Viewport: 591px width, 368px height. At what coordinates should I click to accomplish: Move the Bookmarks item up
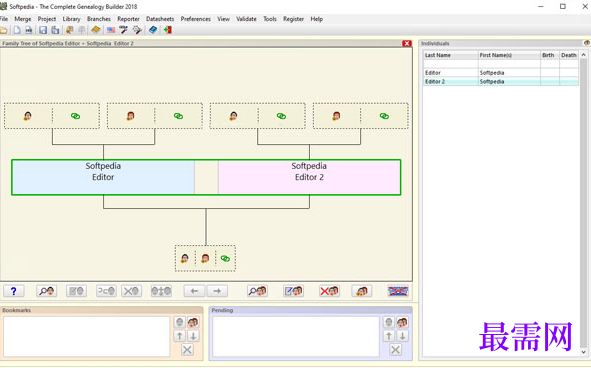[x=180, y=336]
